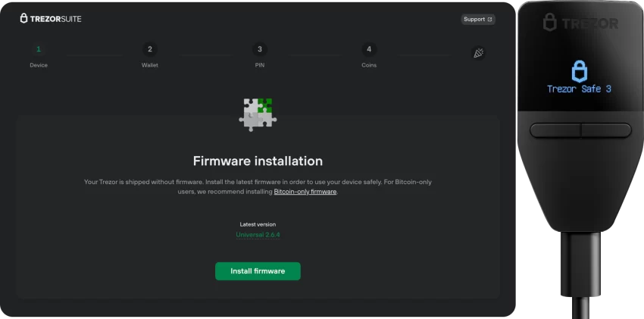Open the Universal 2.6.4 version link
This screenshot has width=644, height=319.
(258, 235)
